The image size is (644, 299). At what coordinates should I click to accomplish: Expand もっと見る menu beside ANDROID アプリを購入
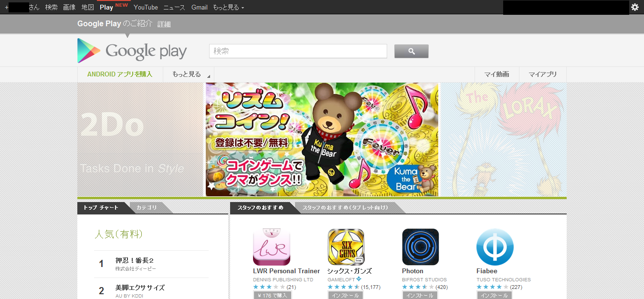(189, 75)
